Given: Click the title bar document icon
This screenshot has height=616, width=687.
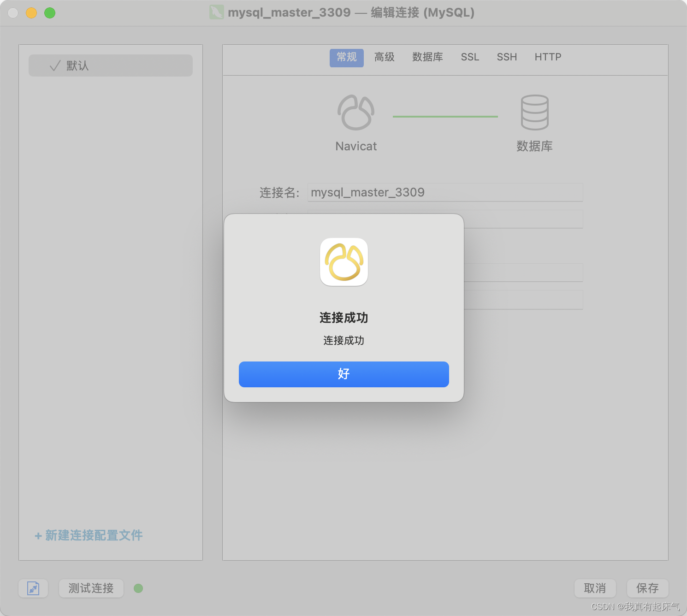Looking at the screenshot, I should click(x=217, y=12).
